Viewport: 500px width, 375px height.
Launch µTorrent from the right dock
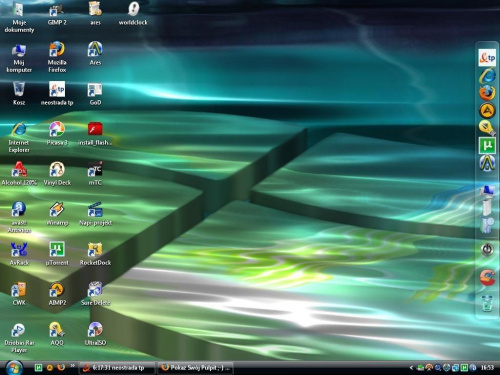[x=487, y=146]
